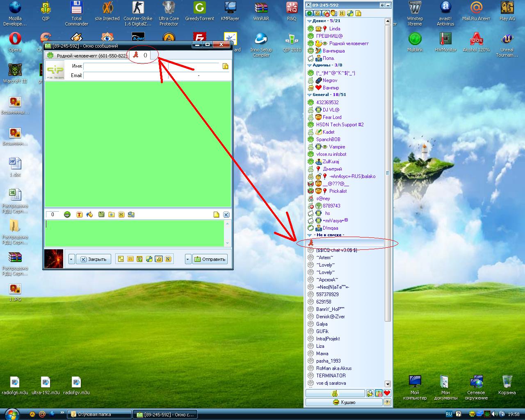Click the quote icon in the bottom chat toolbar
The width and height of the screenshot is (525, 420).
point(121,259)
